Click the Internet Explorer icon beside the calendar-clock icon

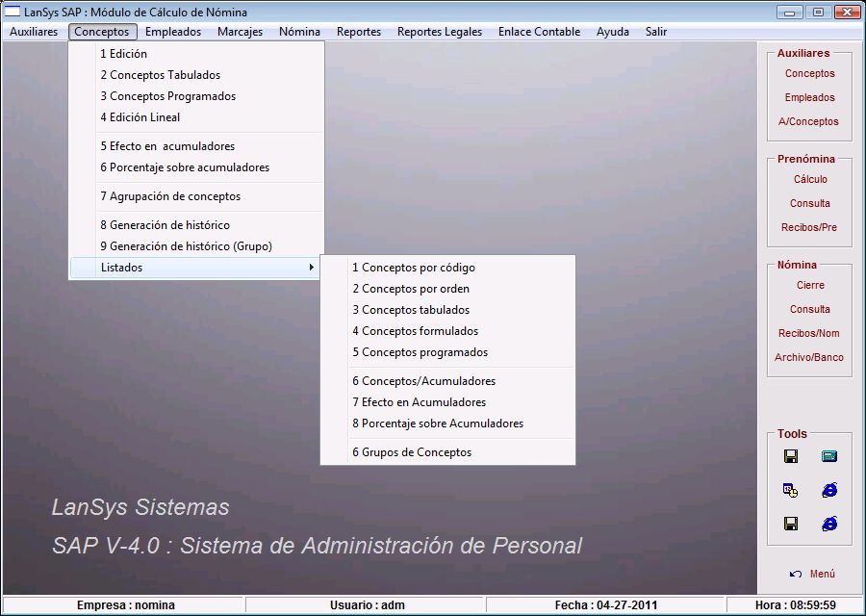point(829,490)
